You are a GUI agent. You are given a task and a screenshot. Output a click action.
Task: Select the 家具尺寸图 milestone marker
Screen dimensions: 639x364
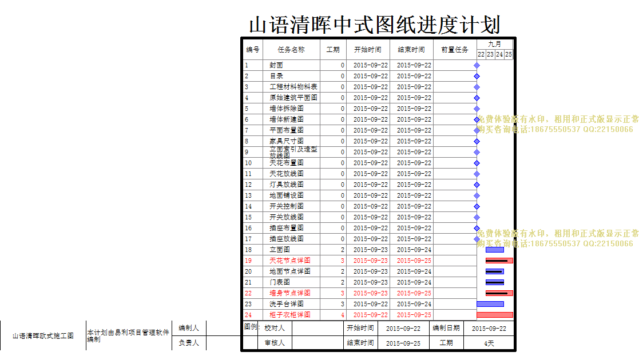coord(477,141)
